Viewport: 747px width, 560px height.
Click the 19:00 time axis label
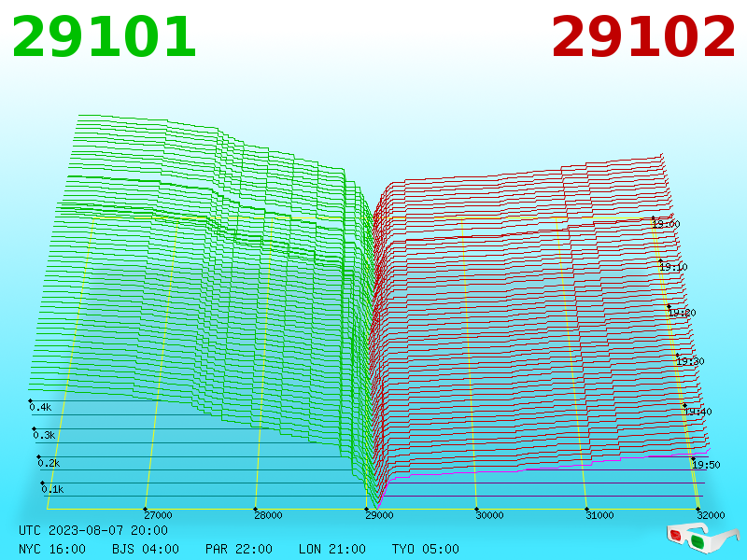(x=666, y=224)
